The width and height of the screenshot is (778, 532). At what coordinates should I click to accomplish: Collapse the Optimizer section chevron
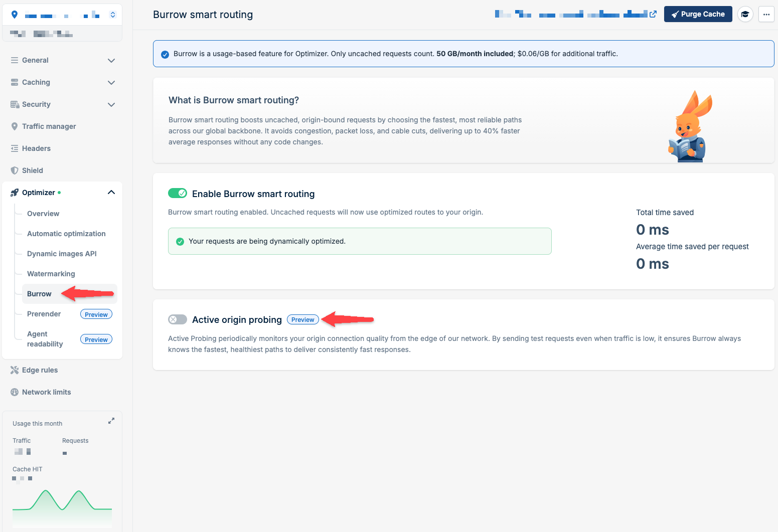[111, 192]
